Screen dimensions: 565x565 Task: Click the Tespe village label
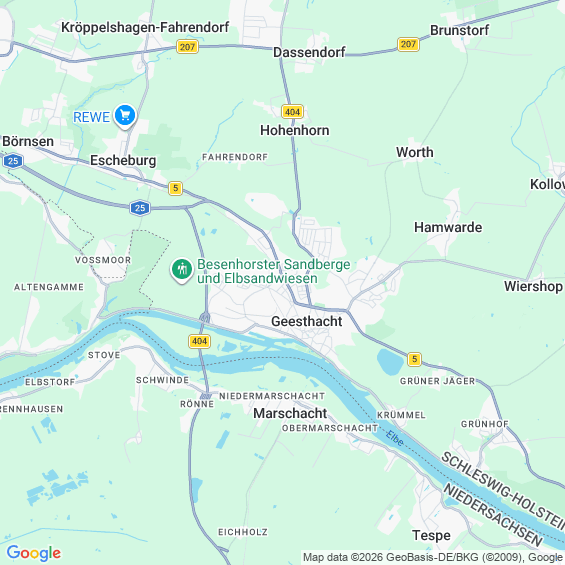pos(431,535)
